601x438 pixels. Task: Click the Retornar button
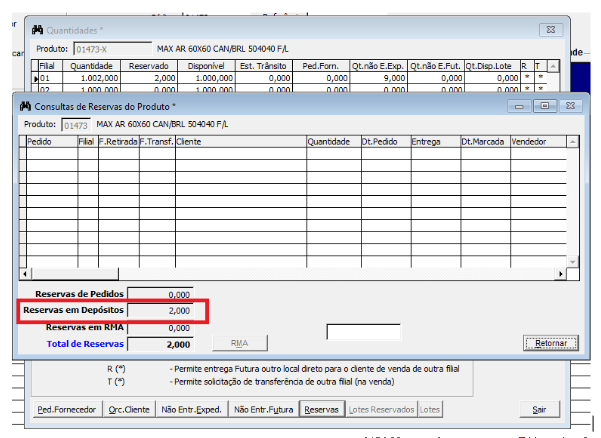tap(551, 343)
